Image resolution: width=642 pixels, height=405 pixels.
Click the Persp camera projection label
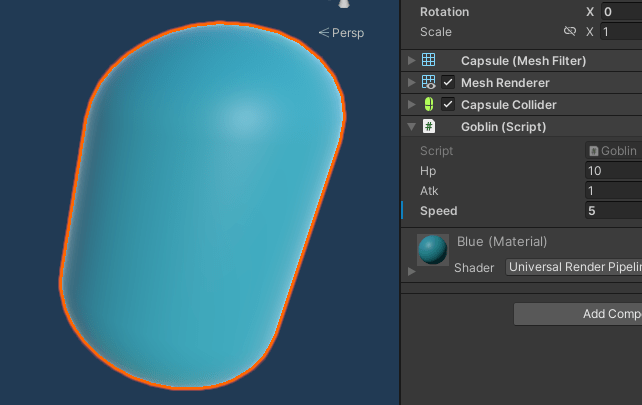pyautogui.click(x=341, y=33)
